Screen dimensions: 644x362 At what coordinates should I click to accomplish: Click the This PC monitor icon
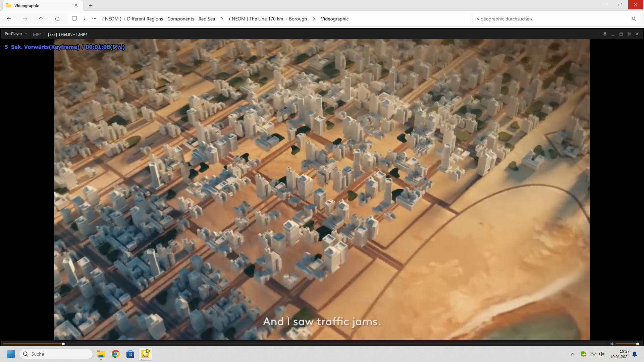(74, 19)
